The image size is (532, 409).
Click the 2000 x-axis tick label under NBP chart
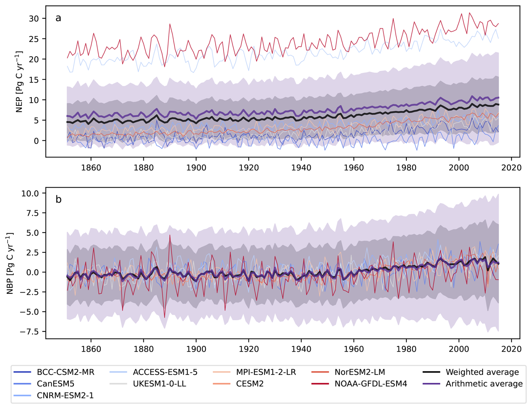pos(459,349)
